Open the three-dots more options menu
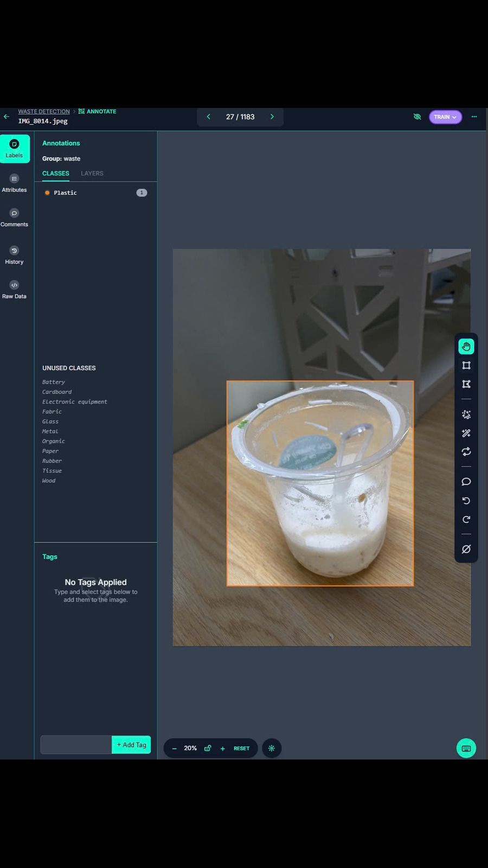The image size is (488, 868). point(474,117)
